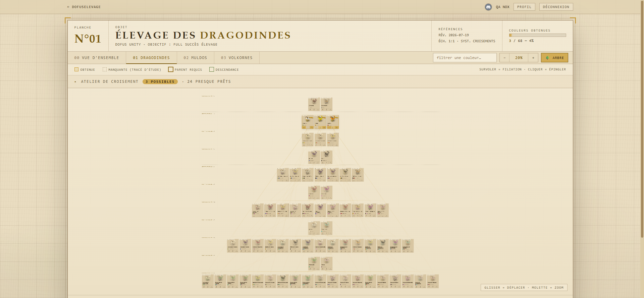
Task: Pin the Prune dragodinde card
Action: coord(326,263)
